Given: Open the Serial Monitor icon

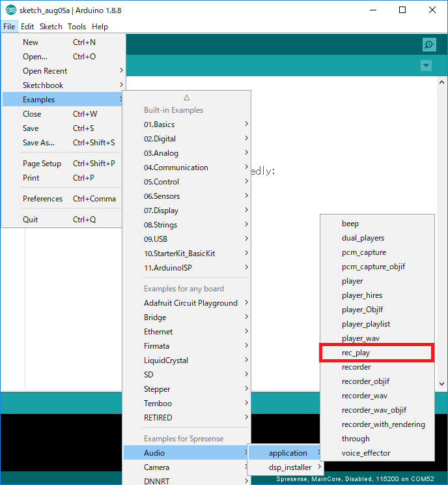Looking at the screenshot, I should point(429,45).
